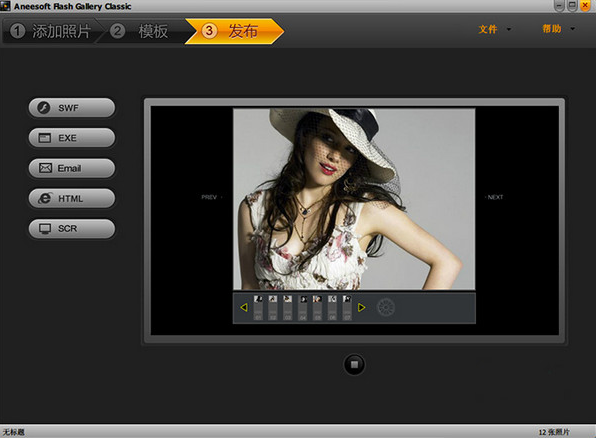Image resolution: width=599 pixels, height=438 pixels.
Task: Open the 帮助 menu
Action: pos(552,29)
